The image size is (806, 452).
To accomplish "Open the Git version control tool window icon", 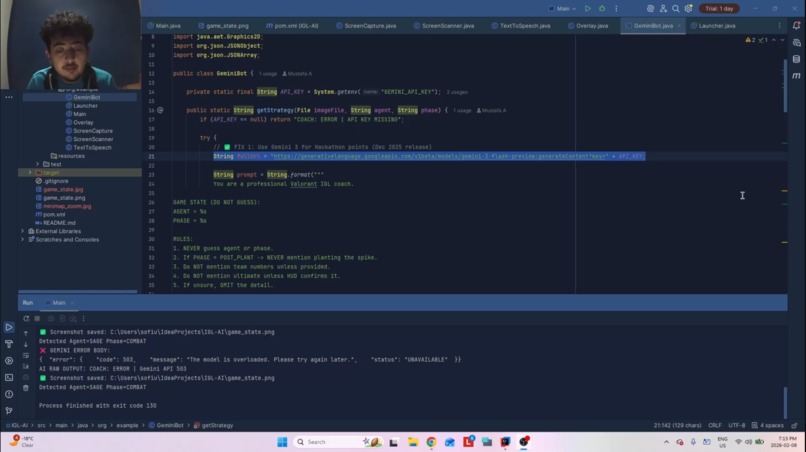I will (x=9, y=410).
